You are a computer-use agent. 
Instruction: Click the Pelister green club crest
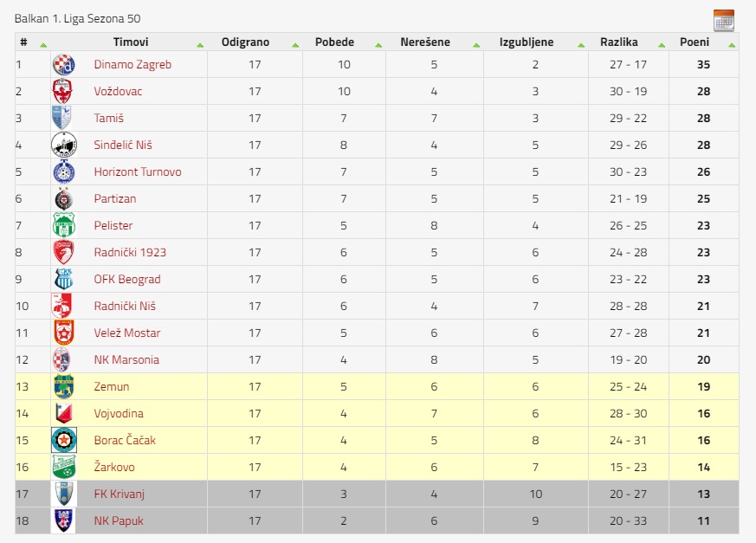(x=63, y=225)
